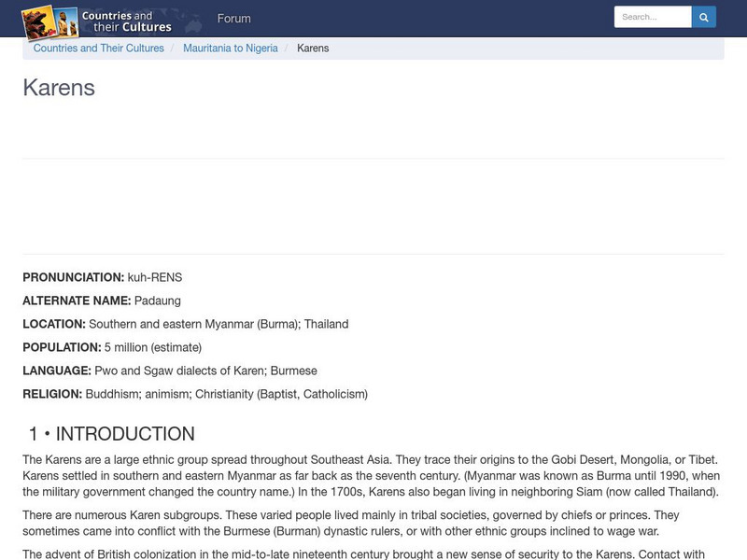Viewport: 747px width, 560px height.
Task: Click paragraph starting 'The Karens are a large'
Action: coord(372,476)
